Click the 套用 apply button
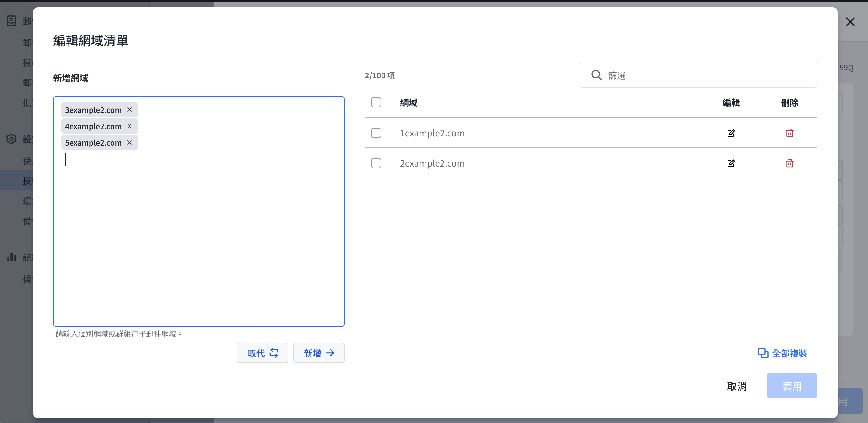This screenshot has width=868, height=423. 792,386
